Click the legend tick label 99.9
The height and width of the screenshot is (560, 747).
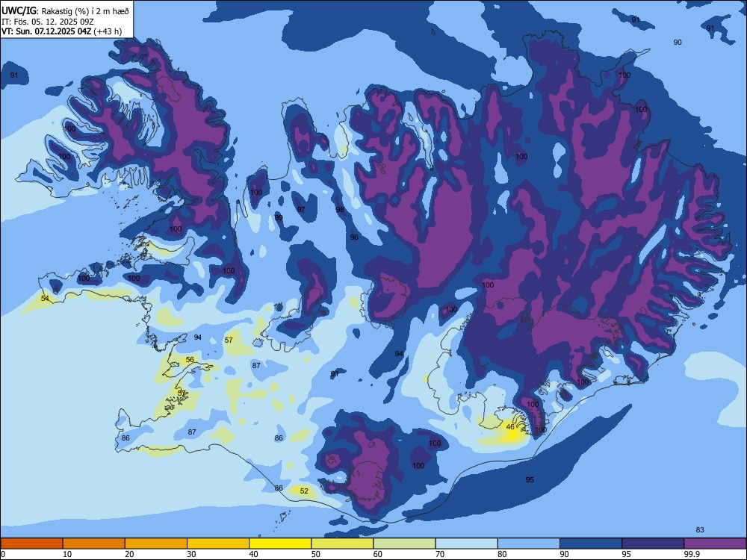point(692,554)
